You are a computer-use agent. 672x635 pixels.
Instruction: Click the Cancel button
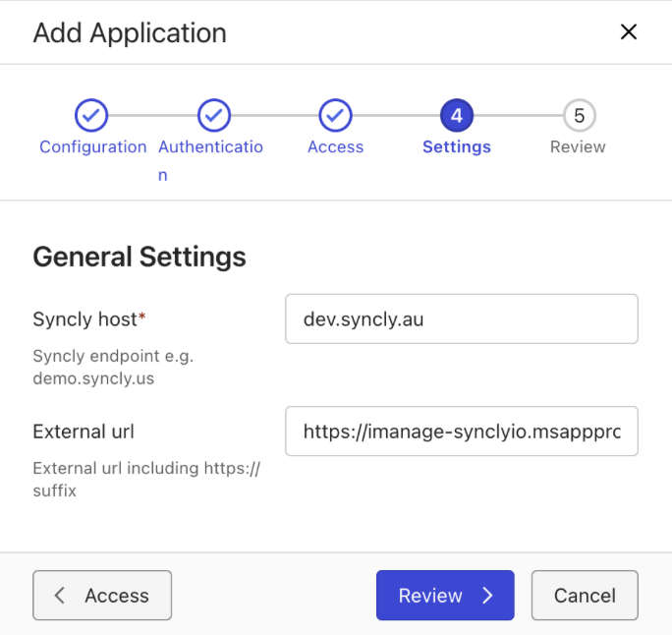(585, 595)
